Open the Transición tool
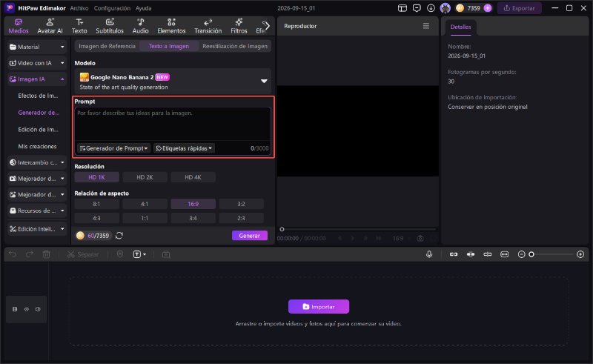593x364 pixels. (208, 26)
